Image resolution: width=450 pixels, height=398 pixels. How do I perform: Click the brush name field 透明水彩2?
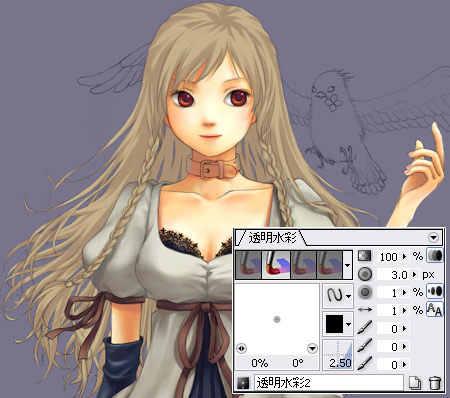coord(329,383)
